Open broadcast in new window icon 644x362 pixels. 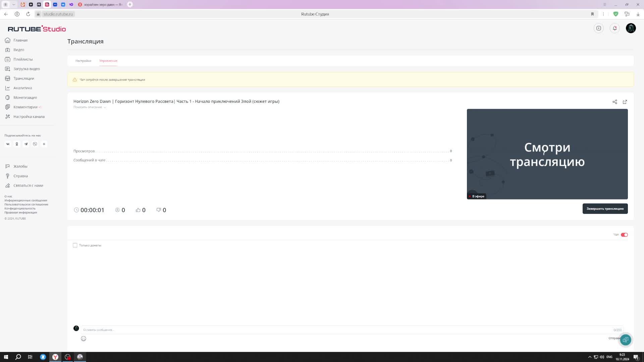tap(625, 102)
